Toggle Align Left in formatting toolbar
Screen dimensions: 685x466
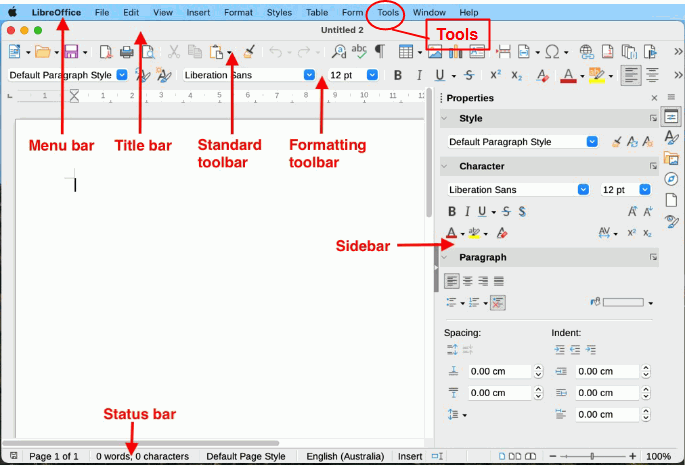click(x=631, y=75)
